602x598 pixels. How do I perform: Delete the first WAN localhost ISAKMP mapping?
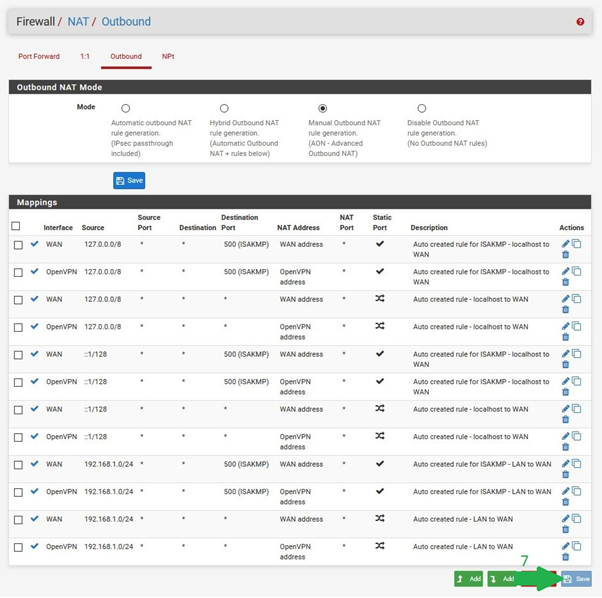(566, 255)
